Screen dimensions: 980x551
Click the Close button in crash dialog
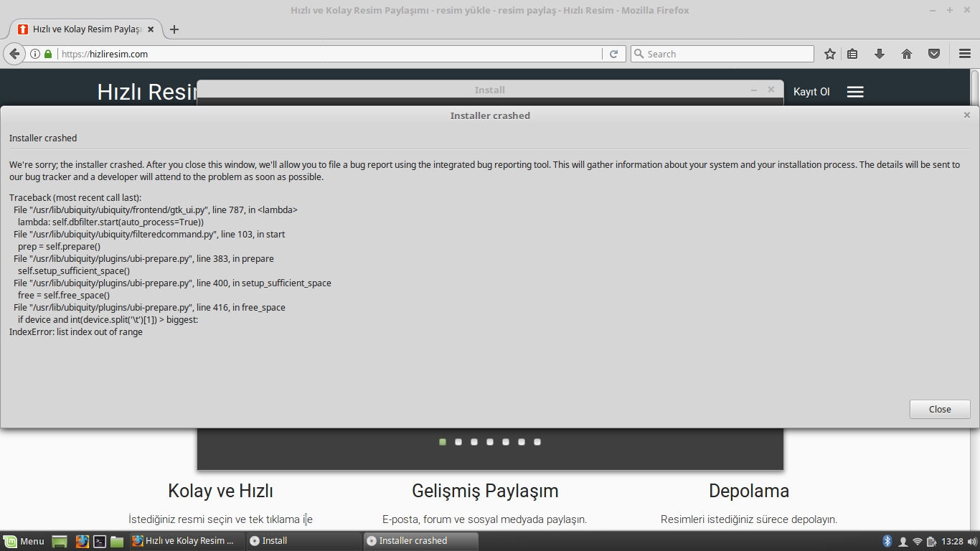[940, 409]
